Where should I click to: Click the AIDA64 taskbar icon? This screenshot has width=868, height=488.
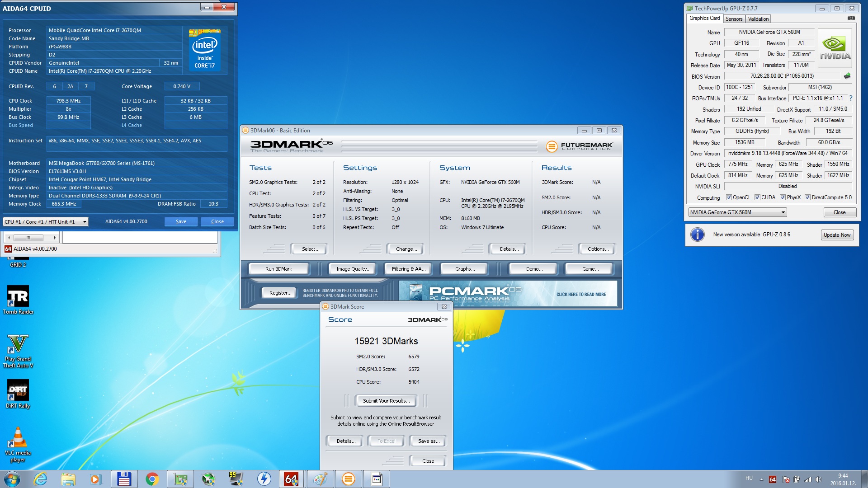(291, 479)
